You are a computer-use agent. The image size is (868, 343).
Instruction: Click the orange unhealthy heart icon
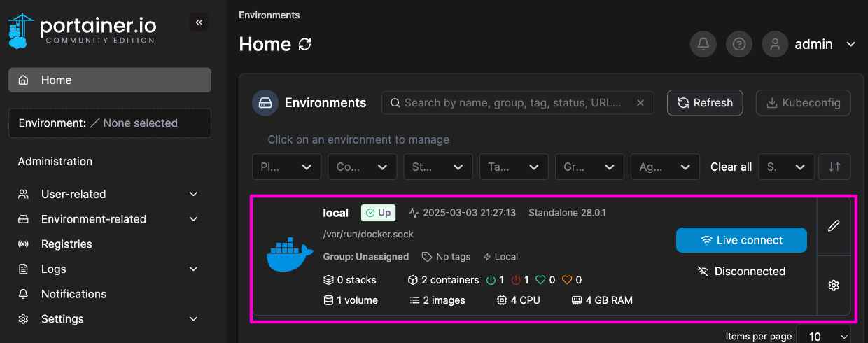[x=567, y=280]
